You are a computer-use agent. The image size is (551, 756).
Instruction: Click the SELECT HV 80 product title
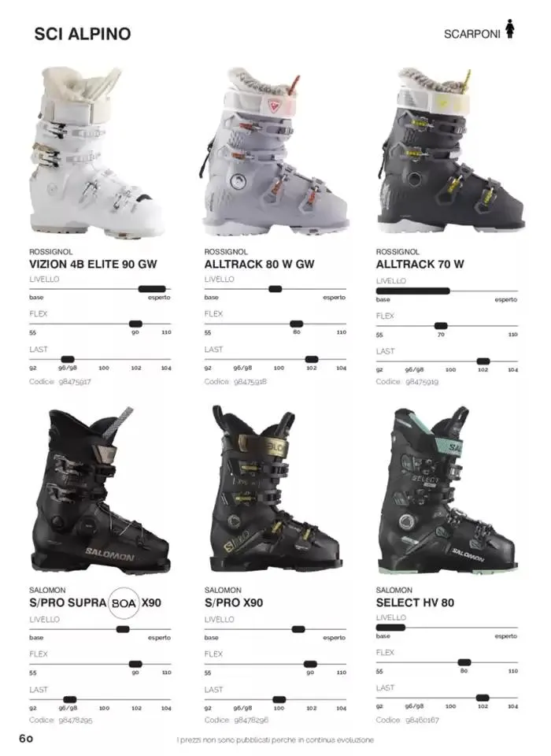coord(415,602)
